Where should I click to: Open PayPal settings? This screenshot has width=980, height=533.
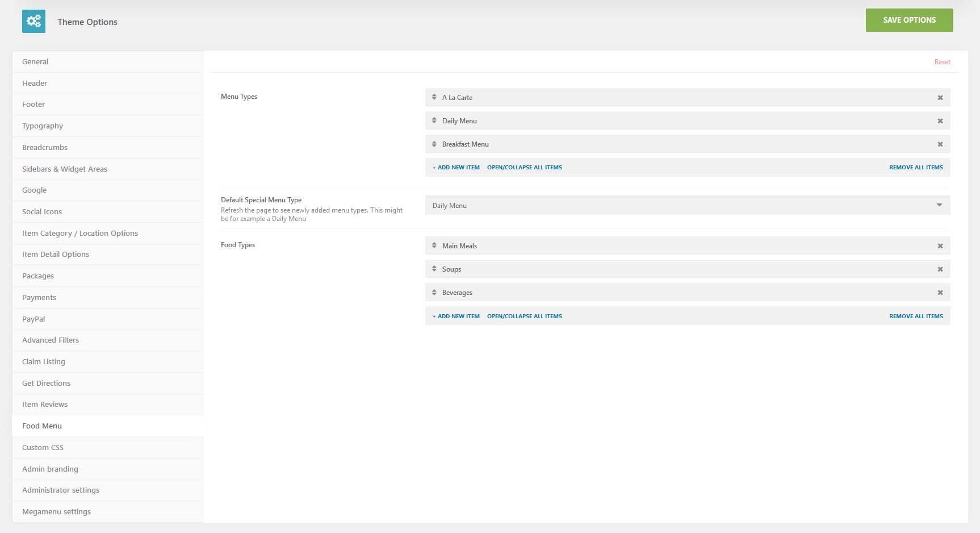pos(107,319)
